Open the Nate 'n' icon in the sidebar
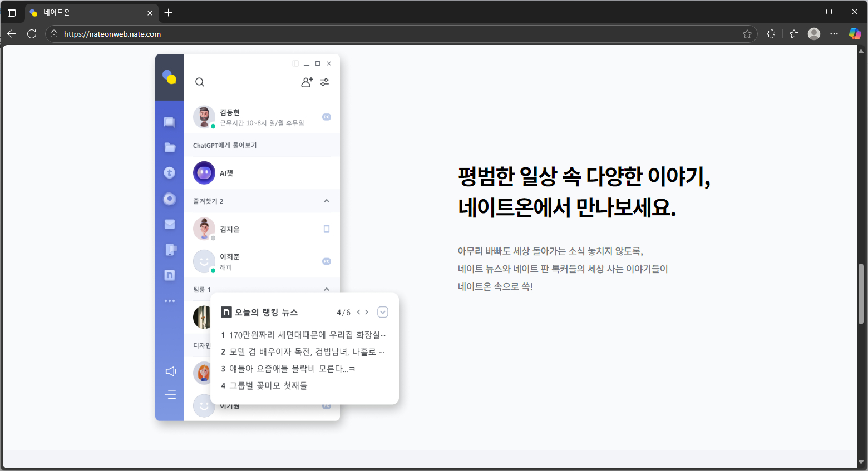The image size is (868, 471). pyautogui.click(x=170, y=275)
